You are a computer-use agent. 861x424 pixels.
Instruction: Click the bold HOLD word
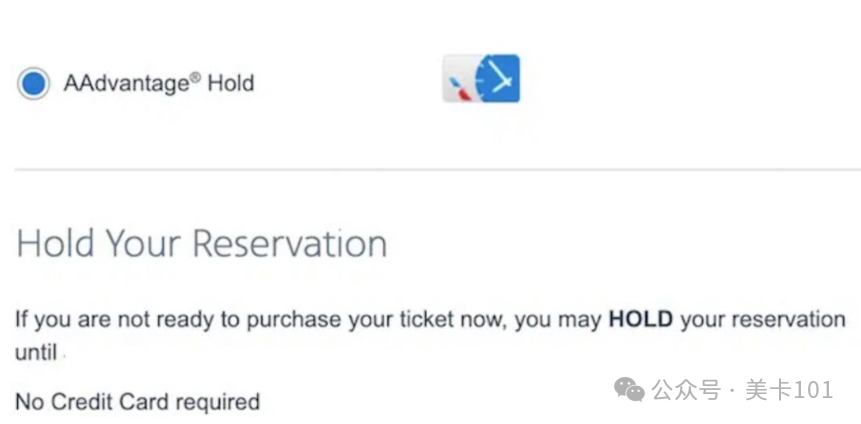[641, 319]
